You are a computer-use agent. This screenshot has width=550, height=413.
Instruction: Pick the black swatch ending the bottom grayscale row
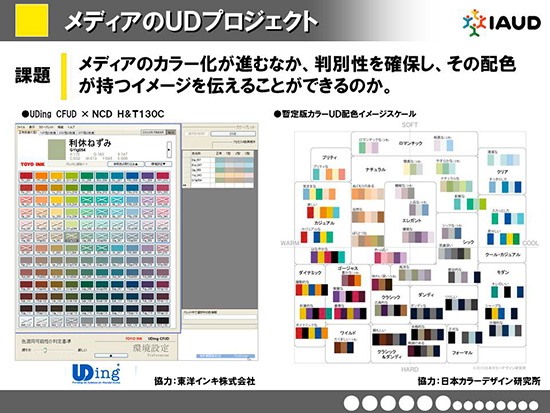[x=163, y=321]
